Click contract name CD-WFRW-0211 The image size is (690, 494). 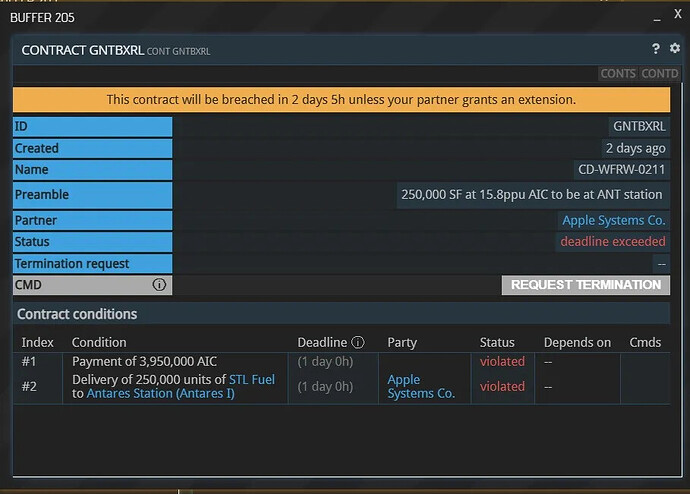621,169
